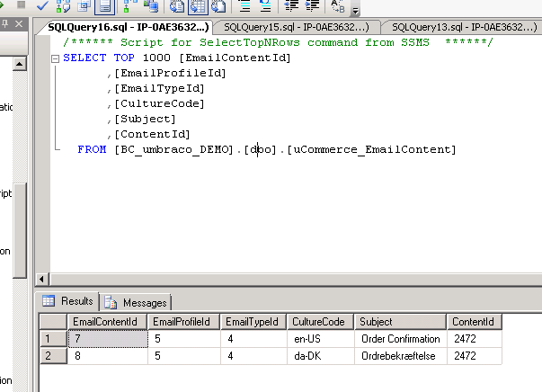The image size is (542, 392).
Task: Select the en-US culture code cell
Action: tap(320, 339)
